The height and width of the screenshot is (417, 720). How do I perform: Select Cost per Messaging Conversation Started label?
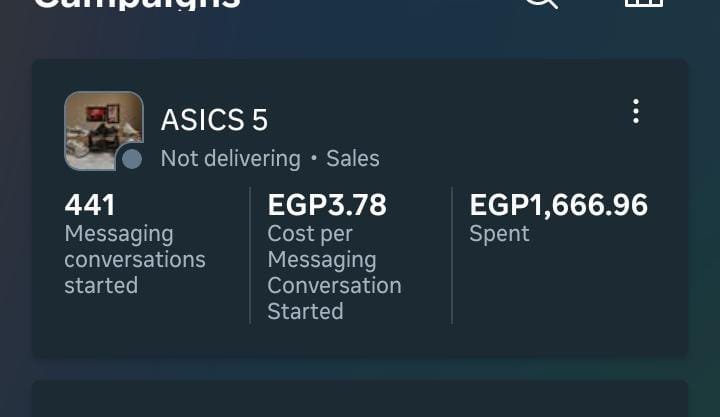click(334, 272)
